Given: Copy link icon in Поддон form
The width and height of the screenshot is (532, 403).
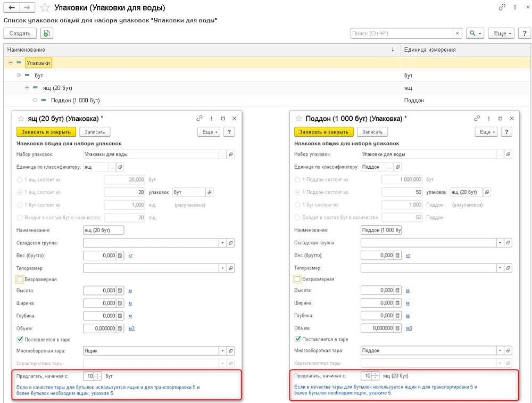Looking at the screenshot, I should pyautogui.click(x=477, y=118).
